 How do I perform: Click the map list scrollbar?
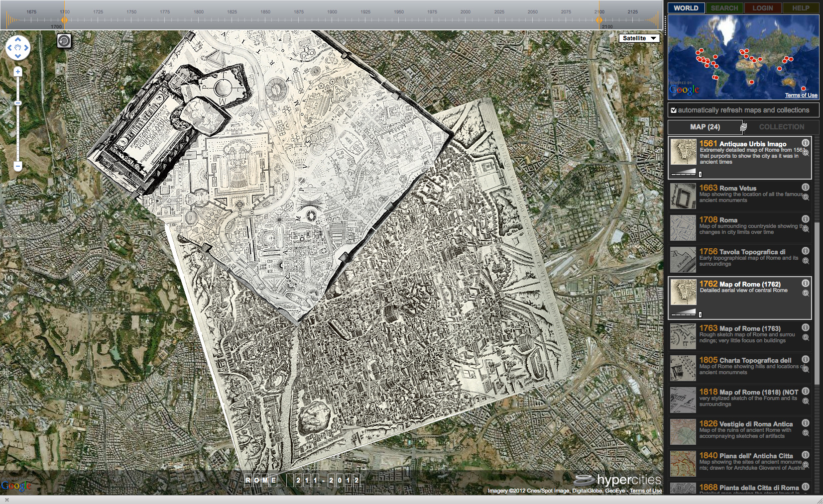pos(817,303)
